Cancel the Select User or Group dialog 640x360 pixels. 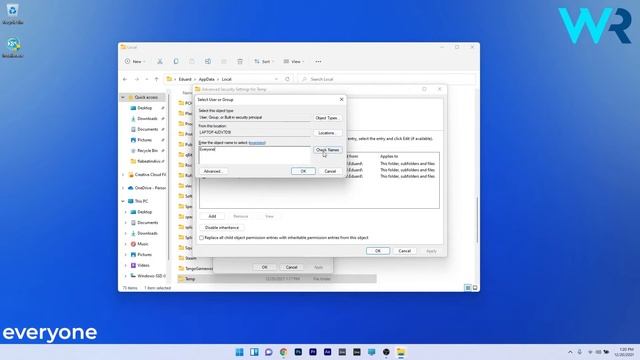click(330, 171)
